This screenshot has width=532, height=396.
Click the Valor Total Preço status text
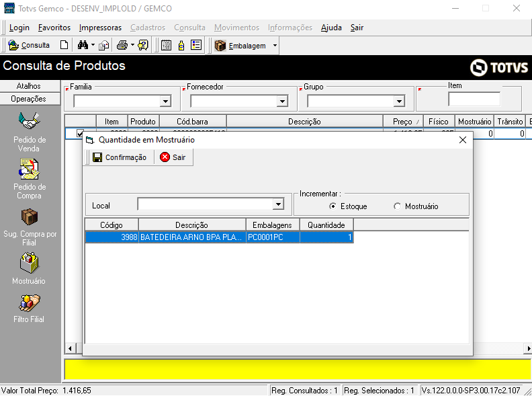click(x=46, y=391)
